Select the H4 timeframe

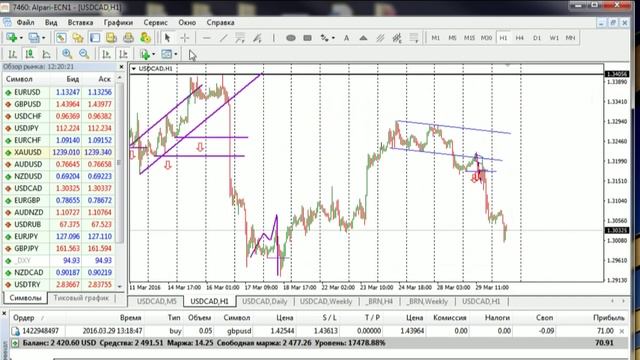click(520, 38)
